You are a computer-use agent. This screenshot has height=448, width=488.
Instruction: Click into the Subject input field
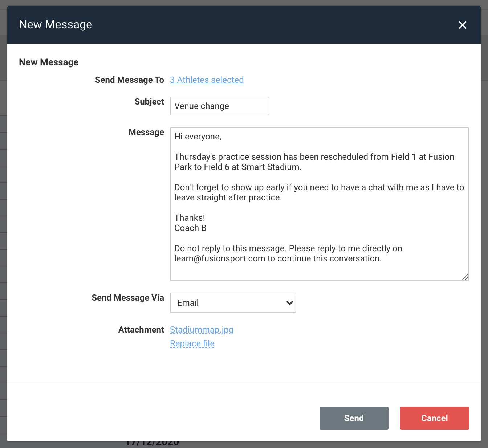(x=219, y=106)
